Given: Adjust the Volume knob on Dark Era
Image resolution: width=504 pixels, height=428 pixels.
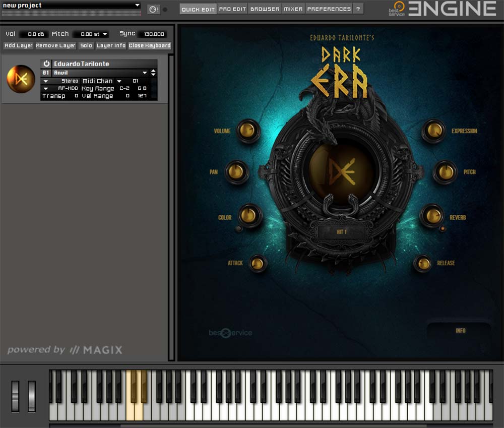Looking at the screenshot, I should (x=246, y=130).
